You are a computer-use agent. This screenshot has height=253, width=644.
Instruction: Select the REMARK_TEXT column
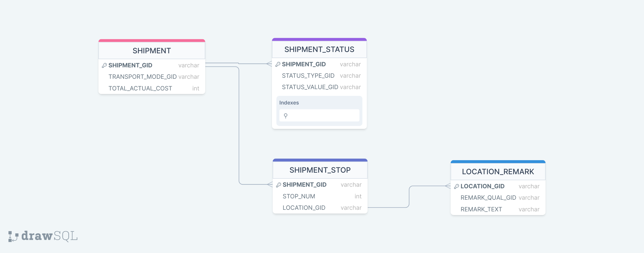(481, 209)
